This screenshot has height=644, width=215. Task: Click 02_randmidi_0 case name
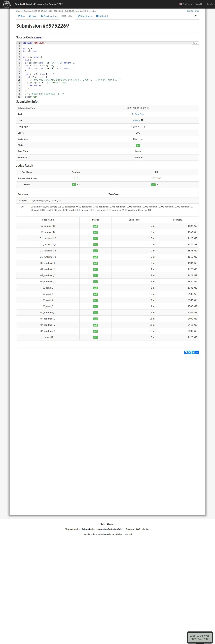coord(48,263)
